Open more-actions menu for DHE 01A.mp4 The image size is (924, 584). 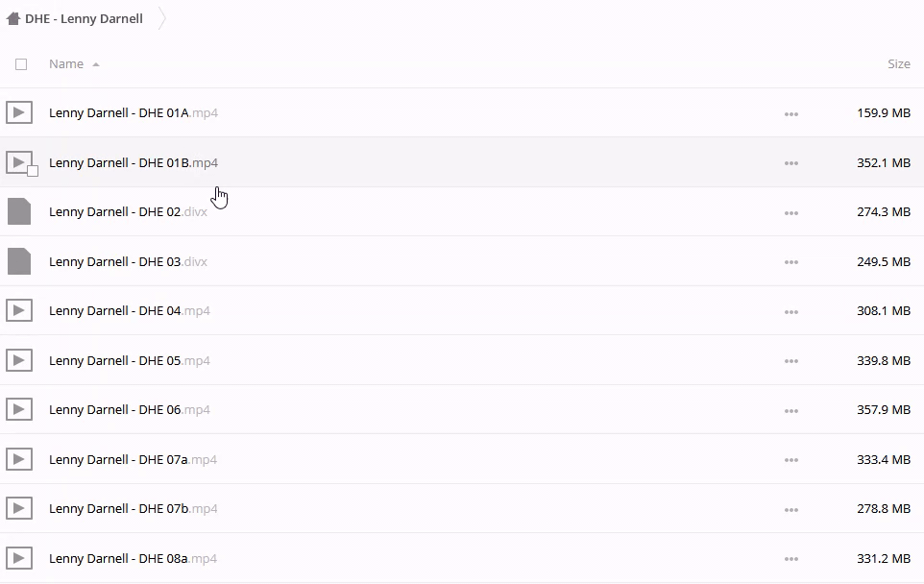click(x=790, y=113)
